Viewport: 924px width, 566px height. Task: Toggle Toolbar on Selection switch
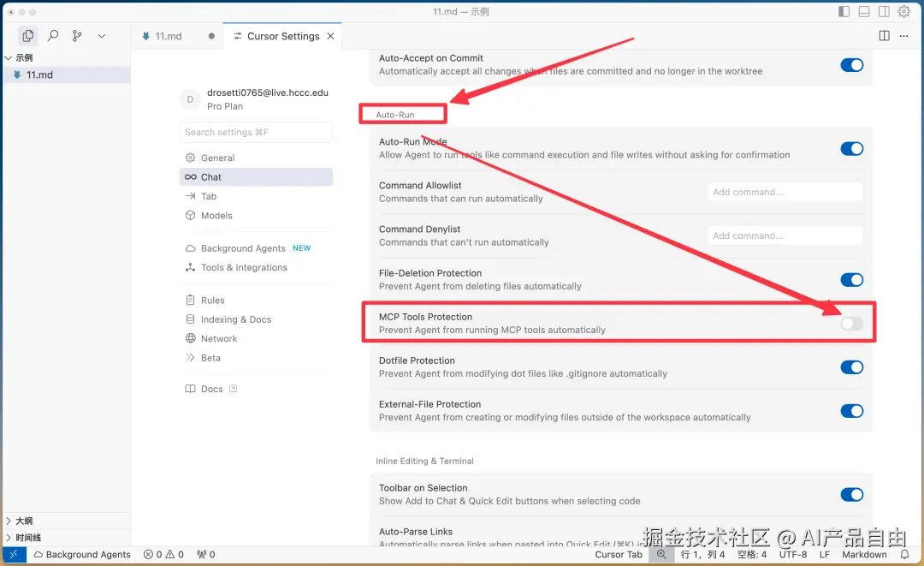(x=851, y=495)
